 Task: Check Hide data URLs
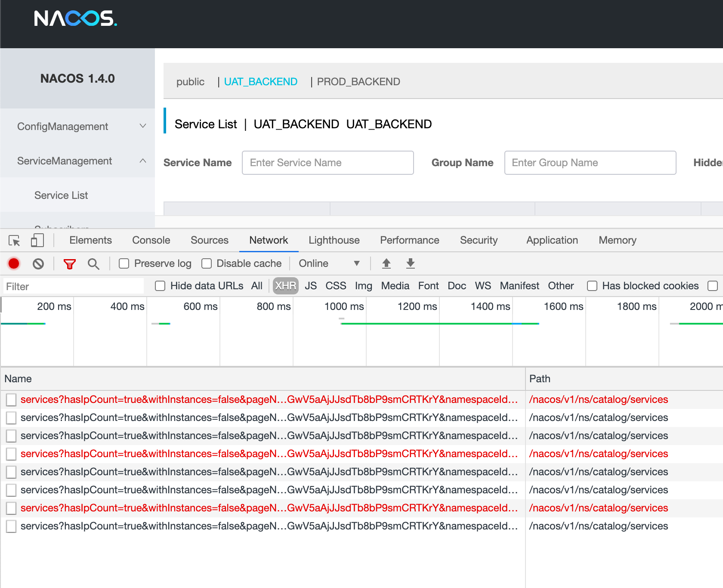160,286
